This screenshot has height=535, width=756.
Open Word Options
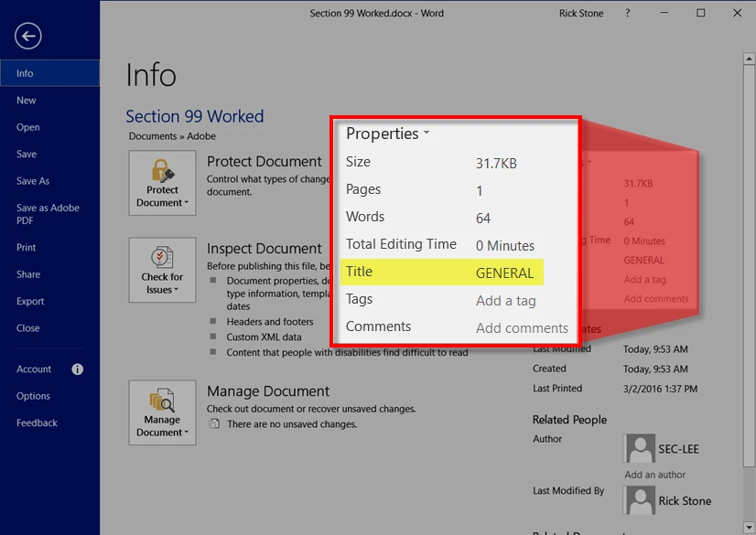click(49, 396)
